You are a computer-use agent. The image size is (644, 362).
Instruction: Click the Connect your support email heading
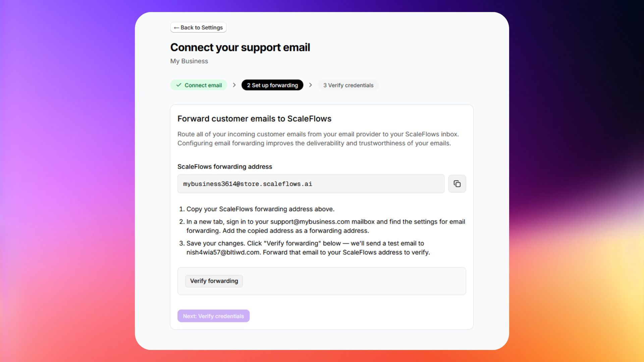[240, 47]
